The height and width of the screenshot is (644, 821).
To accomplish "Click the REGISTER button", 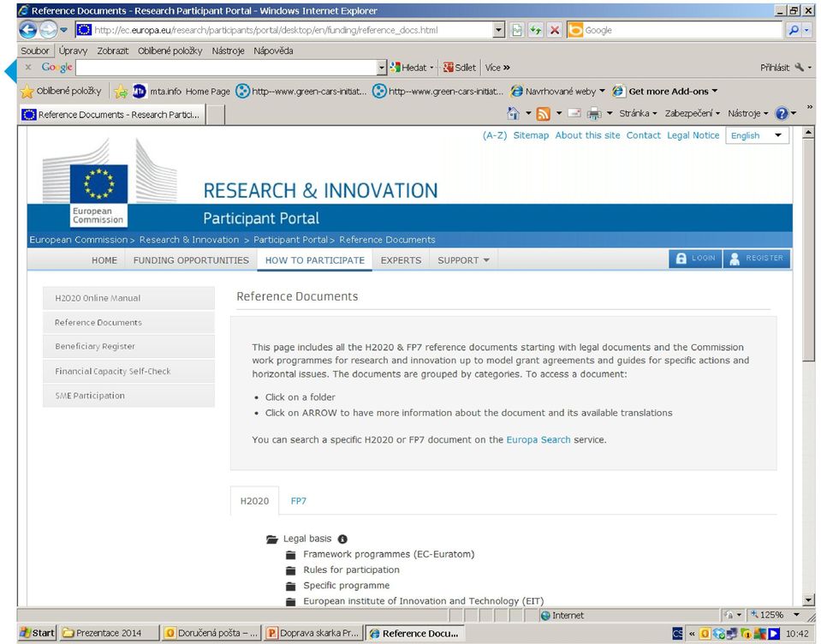I will pos(757,258).
